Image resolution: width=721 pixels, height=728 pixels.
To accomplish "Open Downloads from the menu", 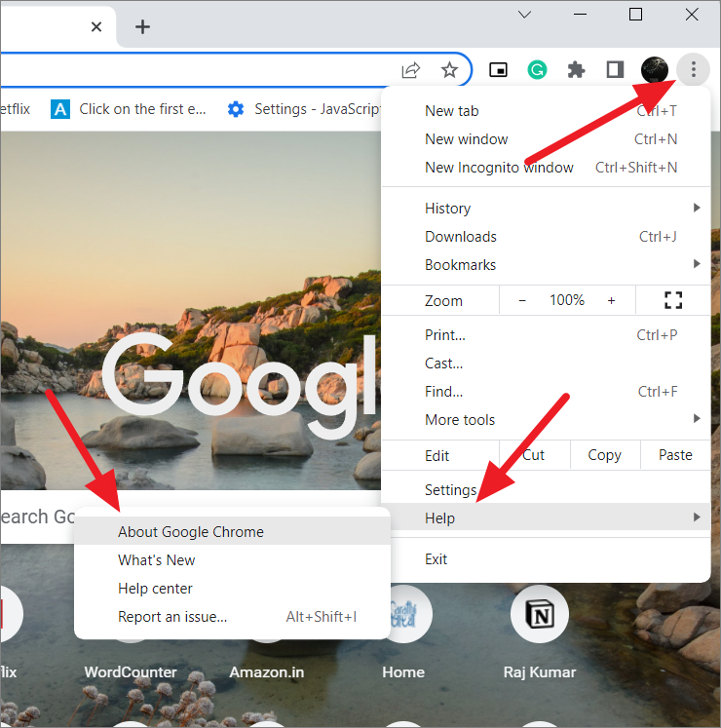I will pyautogui.click(x=546, y=237).
